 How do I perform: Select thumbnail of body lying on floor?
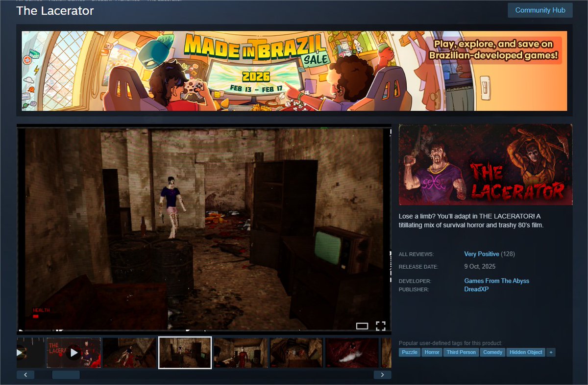(x=130, y=352)
